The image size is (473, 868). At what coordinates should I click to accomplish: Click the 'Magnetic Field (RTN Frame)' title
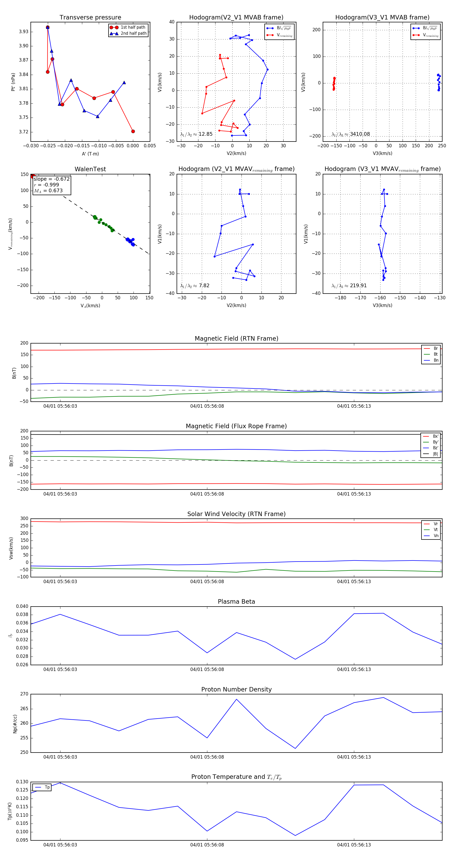pos(236,339)
